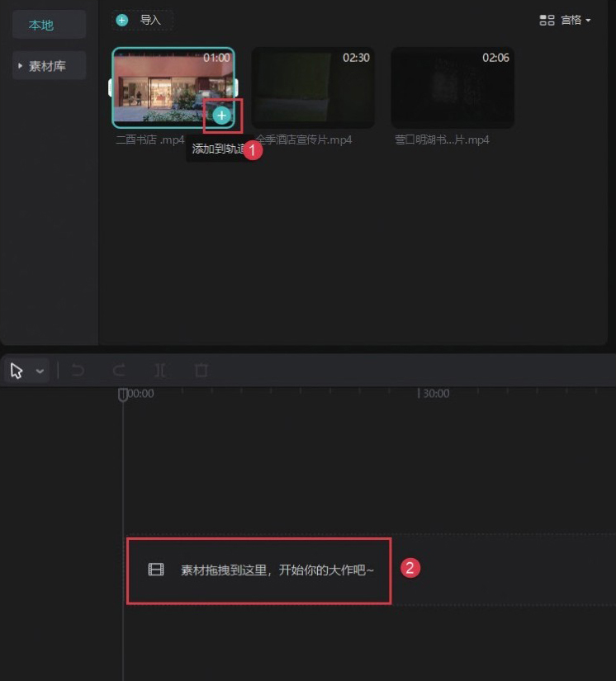Click the redo arrow icon
The width and height of the screenshot is (616, 681).
point(119,371)
